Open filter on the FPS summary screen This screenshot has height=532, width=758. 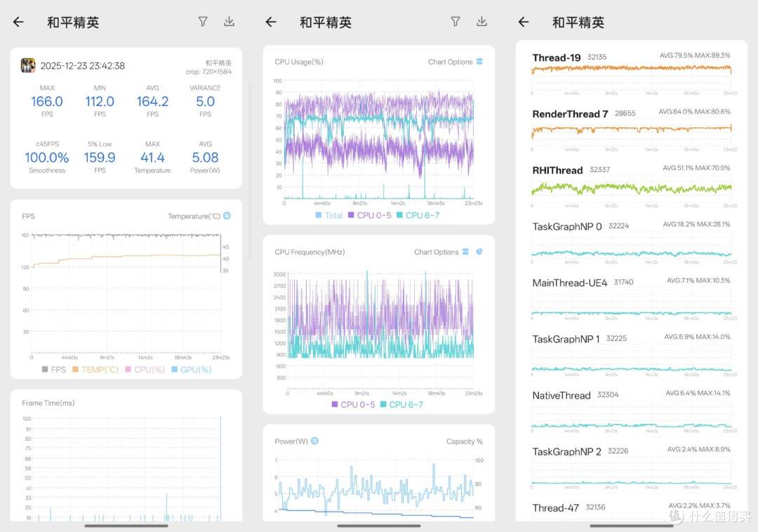(203, 21)
